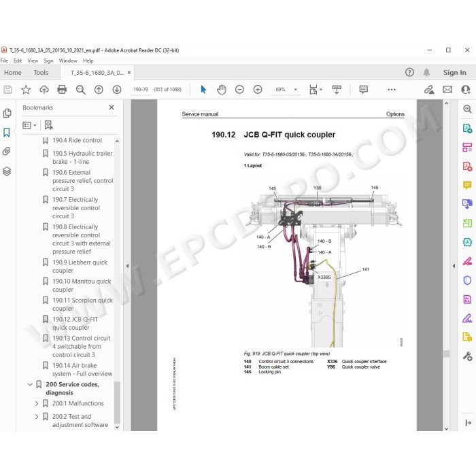Image resolution: width=476 pixels, height=476 pixels.
Task: Upload file to cloud icon
Action: coord(44,90)
